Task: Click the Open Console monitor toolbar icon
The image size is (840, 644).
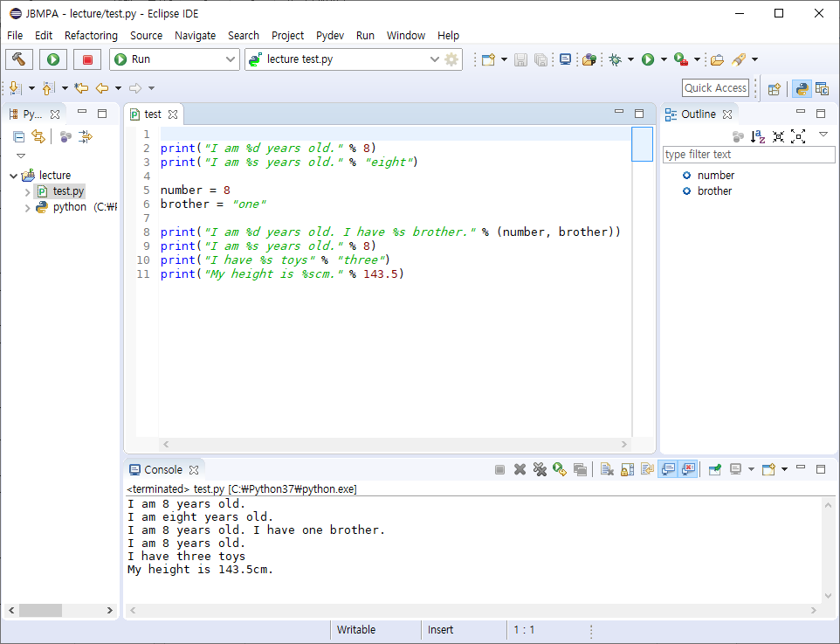Action: pyautogui.click(x=565, y=59)
